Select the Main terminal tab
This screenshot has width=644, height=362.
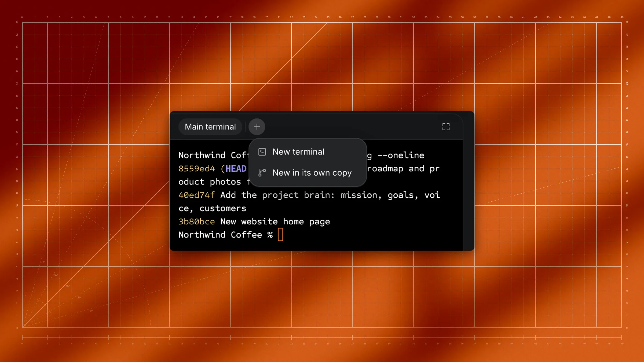[x=210, y=127]
